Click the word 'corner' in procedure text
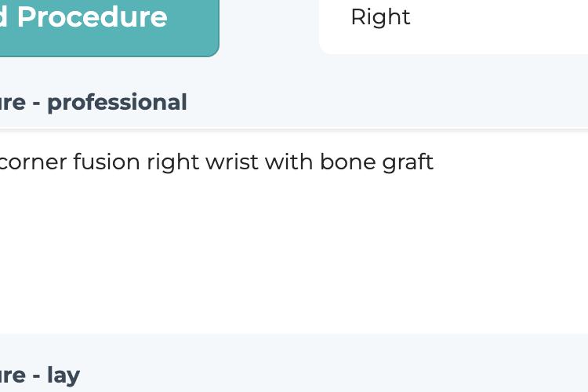588x392 pixels. pos(33,162)
